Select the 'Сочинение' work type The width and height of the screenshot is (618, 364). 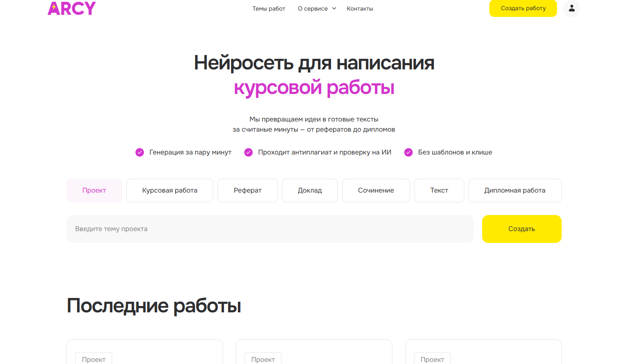point(376,190)
